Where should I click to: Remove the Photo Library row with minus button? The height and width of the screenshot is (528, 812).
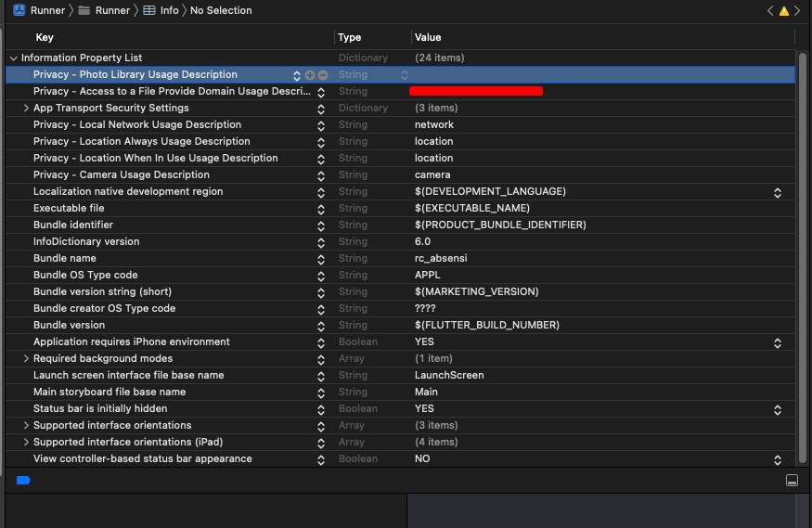(x=322, y=75)
